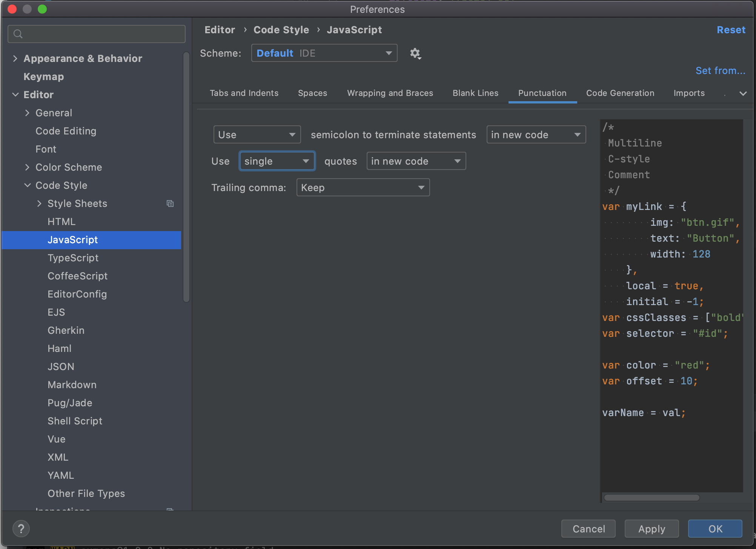Image resolution: width=756 pixels, height=549 pixels.
Task: Open the single quotes dropdown
Action: click(277, 161)
